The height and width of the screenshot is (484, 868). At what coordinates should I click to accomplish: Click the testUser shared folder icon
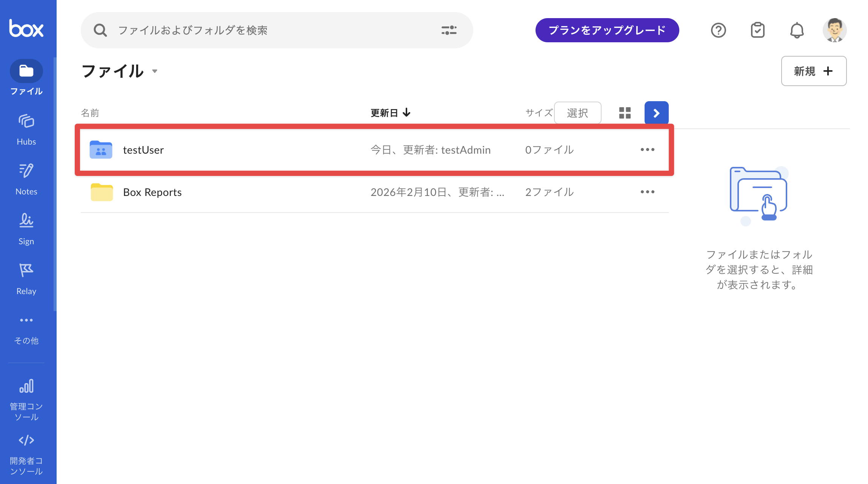[101, 150]
